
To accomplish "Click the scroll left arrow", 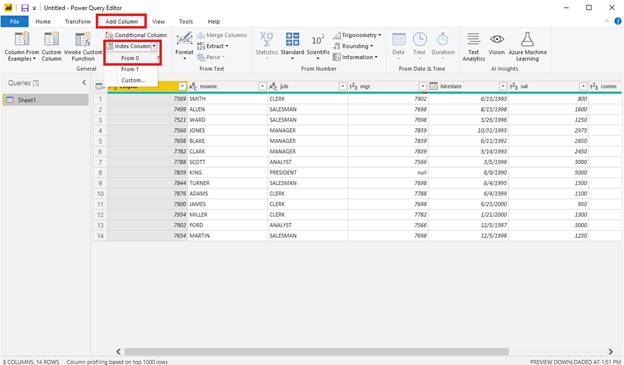I will (118, 351).
